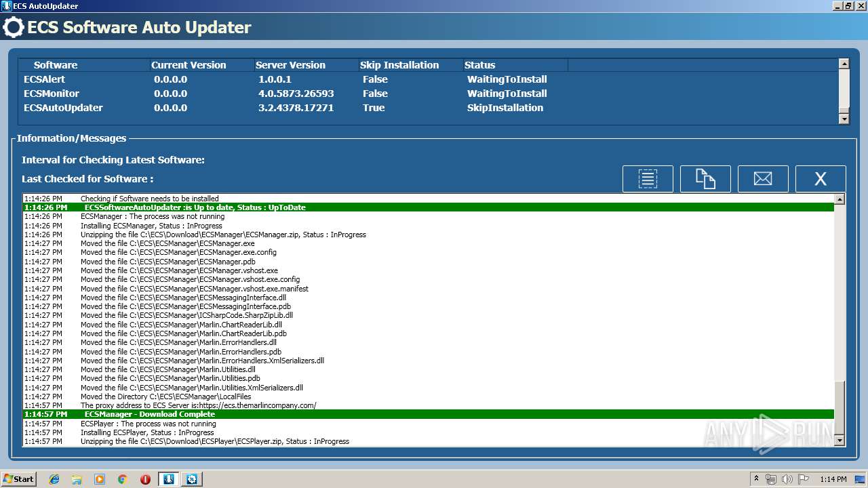Open the Opera browser taskbar icon

pos(145,479)
